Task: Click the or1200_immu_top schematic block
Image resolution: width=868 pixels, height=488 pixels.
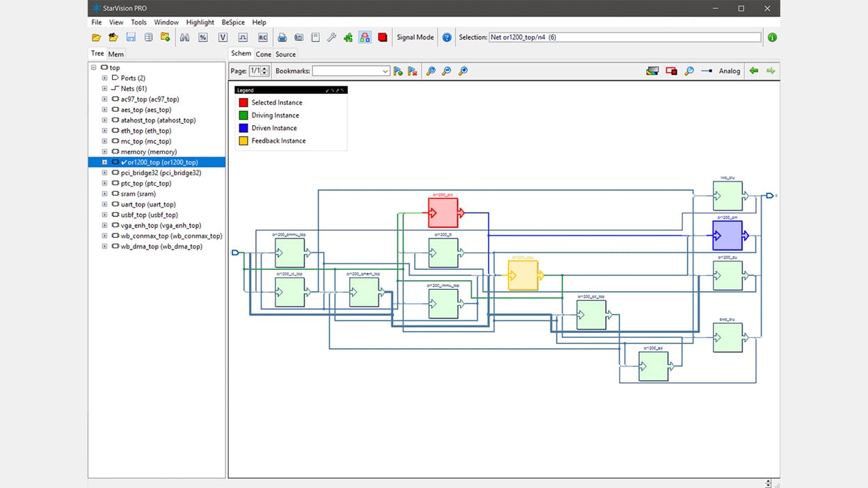Action: (443, 304)
